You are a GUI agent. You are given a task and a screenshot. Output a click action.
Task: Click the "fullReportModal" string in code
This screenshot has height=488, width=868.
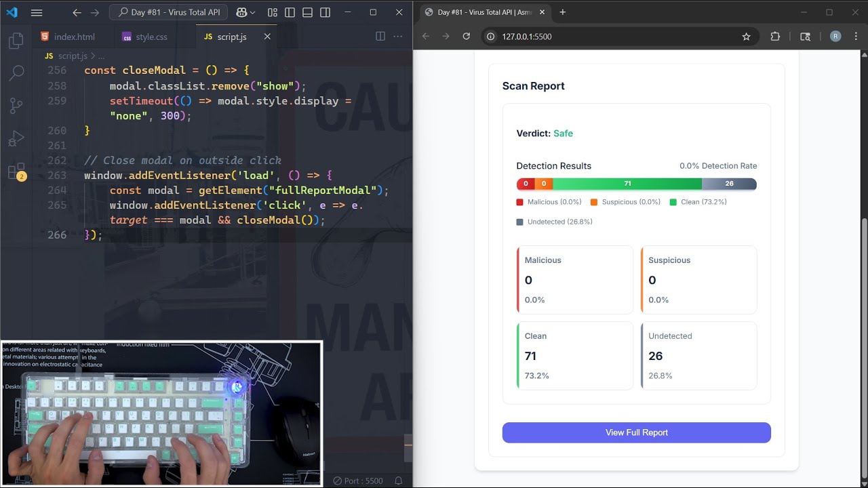tap(323, 190)
